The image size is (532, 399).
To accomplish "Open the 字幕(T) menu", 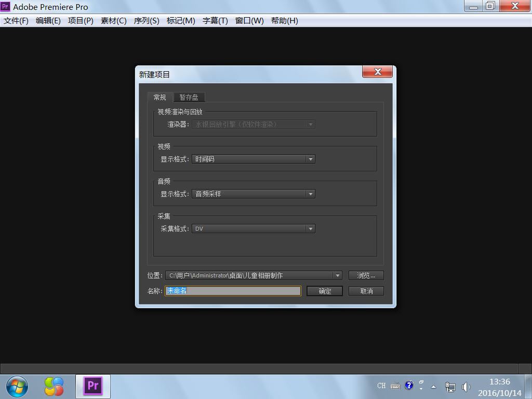I will pyautogui.click(x=215, y=21).
